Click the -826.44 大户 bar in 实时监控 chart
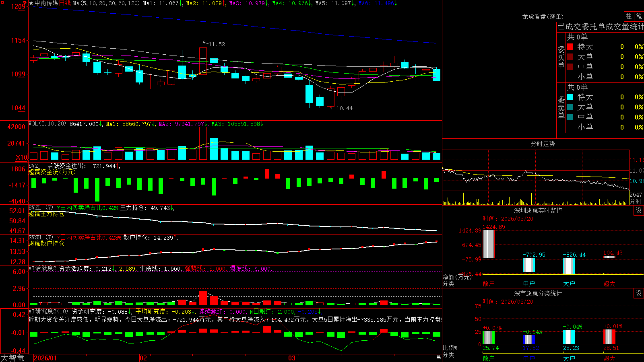644x362 pixels. tap(569, 266)
